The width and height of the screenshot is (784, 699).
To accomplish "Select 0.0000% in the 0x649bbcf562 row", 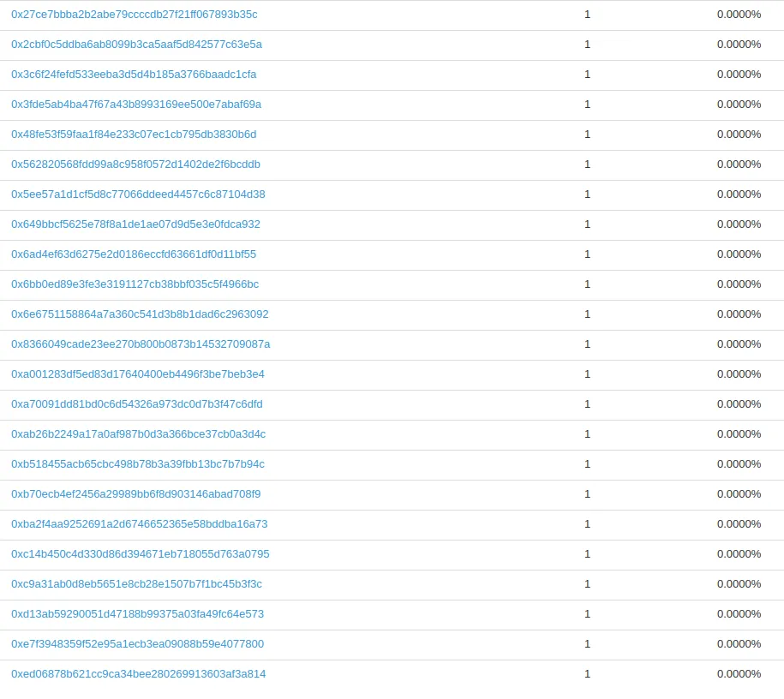I will click(x=739, y=224).
